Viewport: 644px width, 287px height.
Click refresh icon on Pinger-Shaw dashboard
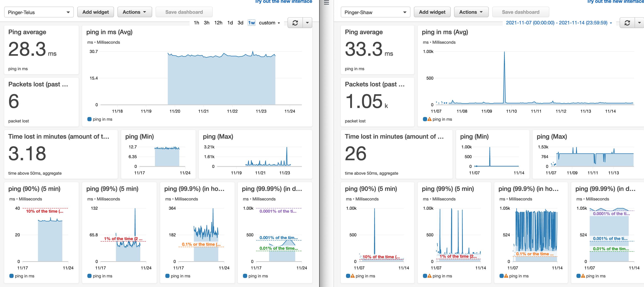(627, 23)
